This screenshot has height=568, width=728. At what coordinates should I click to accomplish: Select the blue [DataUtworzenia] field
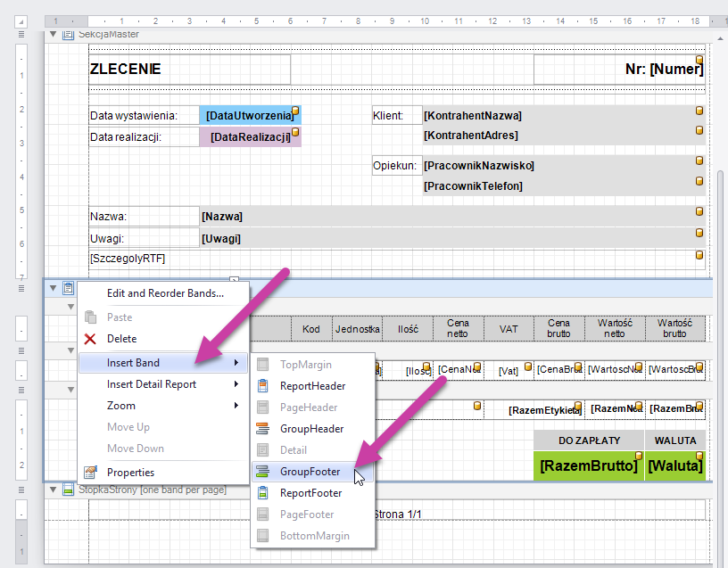[x=250, y=115]
